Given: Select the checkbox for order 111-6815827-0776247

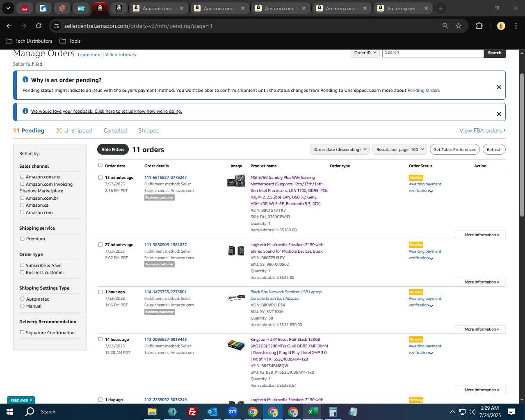Looking at the screenshot, I should pyautogui.click(x=100, y=178).
